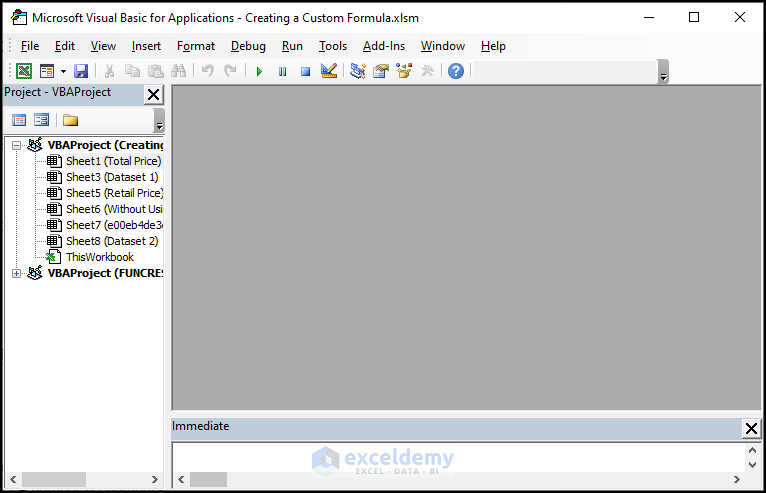Screen dimensions: 766x493
Task: Click the Paste clipboard icon
Action: pos(155,71)
